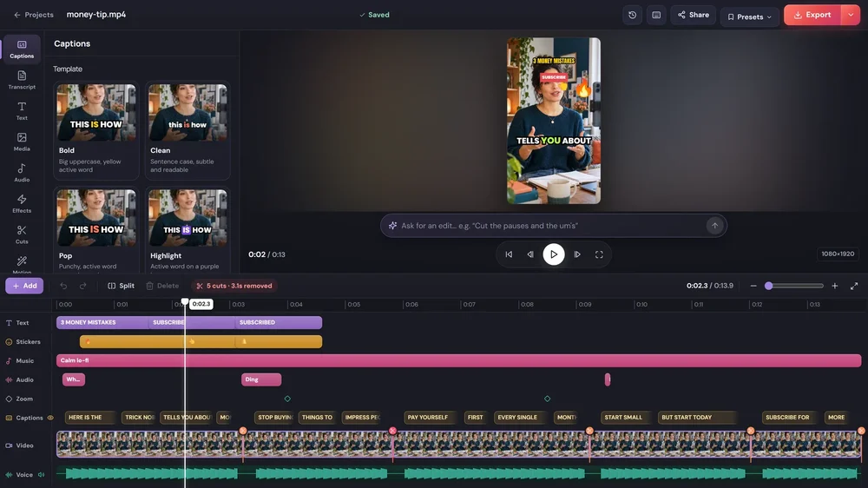Screen dimensions: 868x488
Task: Open the Media sidebar panel
Action: [x=22, y=142]
